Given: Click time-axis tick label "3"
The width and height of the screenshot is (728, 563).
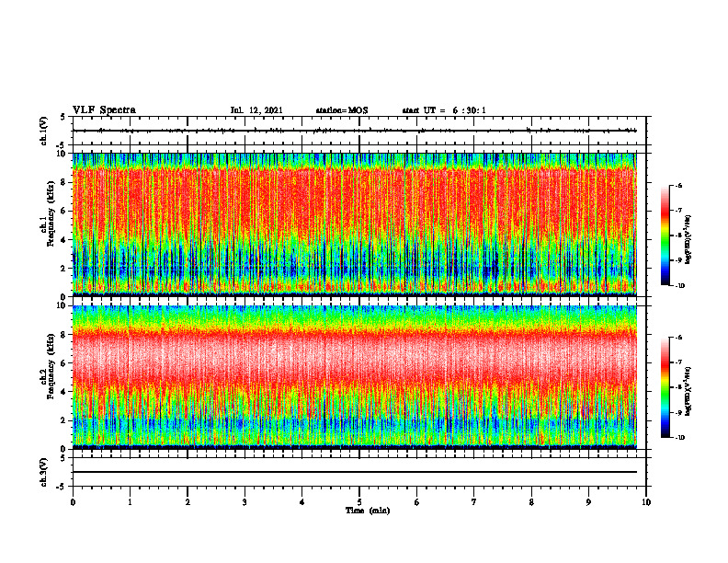Looking at the screenshot, I should (x=245, y=502).
